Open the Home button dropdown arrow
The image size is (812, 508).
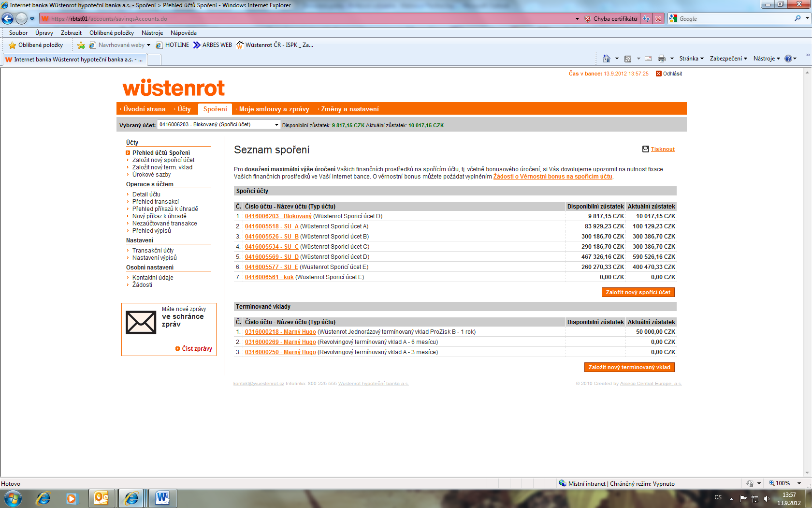tap(617, 59)
